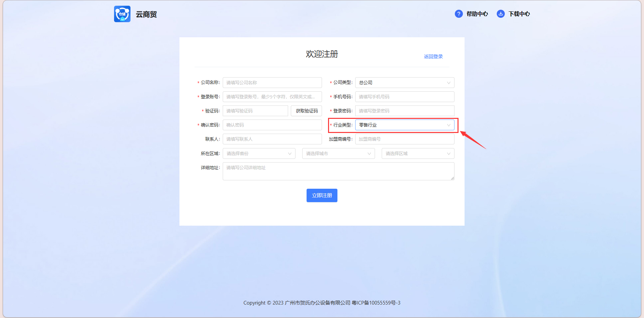The height and width of the screenshot is (318, 644).
Task: Click the 公司名称 input field
Action: pyautogui.click(x=272, y=83)
